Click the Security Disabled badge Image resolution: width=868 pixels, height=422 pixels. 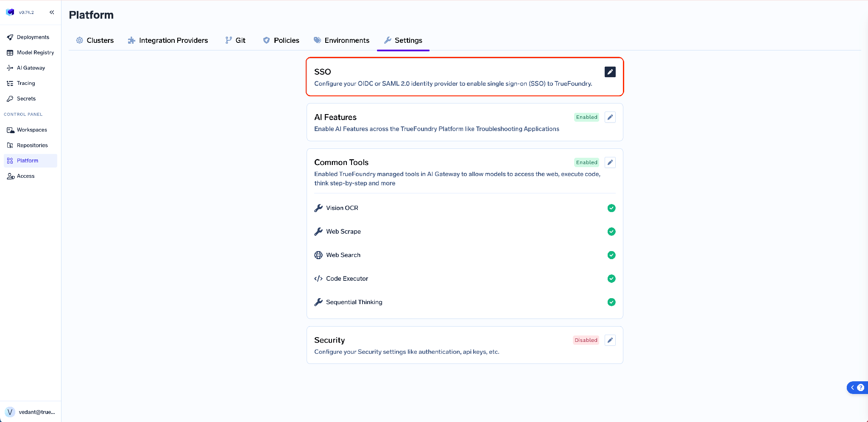coord(586,340)
